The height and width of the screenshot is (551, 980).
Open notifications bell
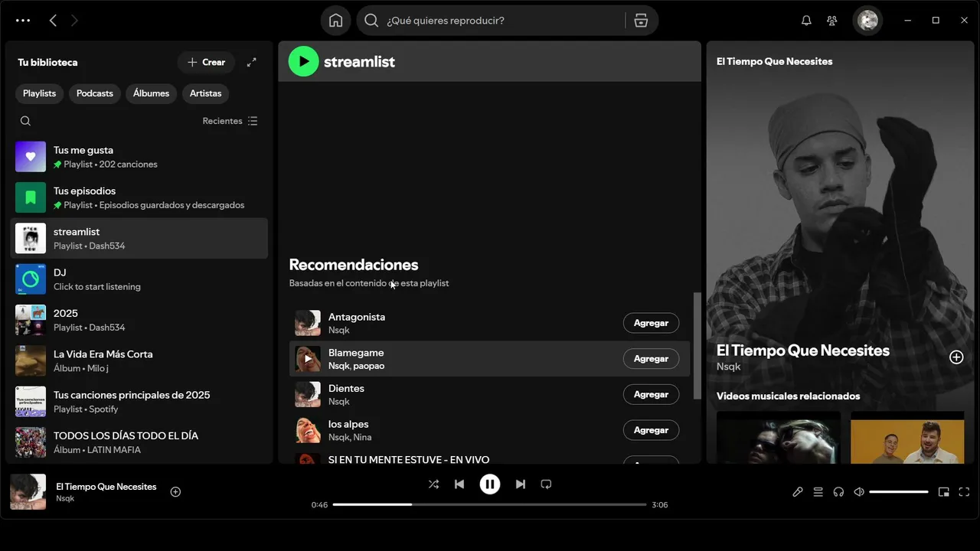click(x=806, y=21)
